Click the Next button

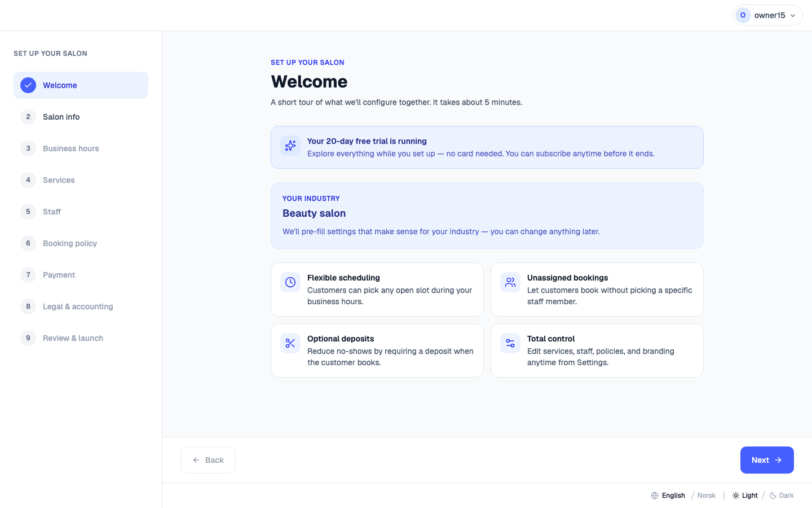point(767,460)
